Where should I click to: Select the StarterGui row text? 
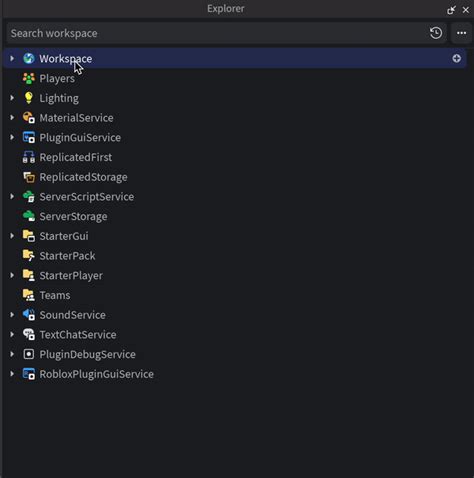(64, 236)
